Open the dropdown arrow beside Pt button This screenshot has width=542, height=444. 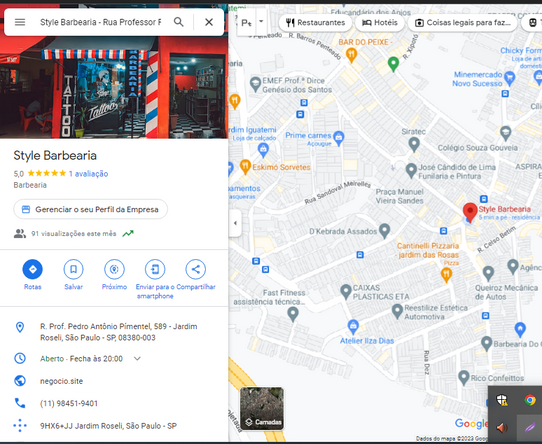click(261, 21)
